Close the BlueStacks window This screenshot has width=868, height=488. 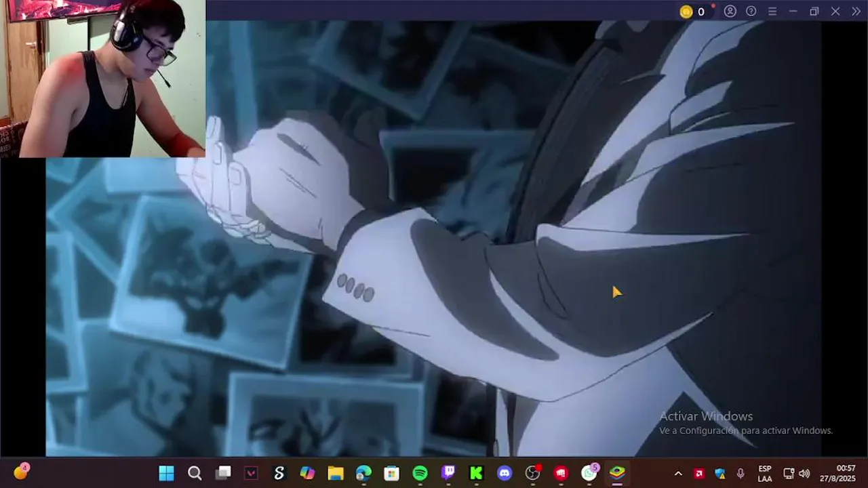835,12
